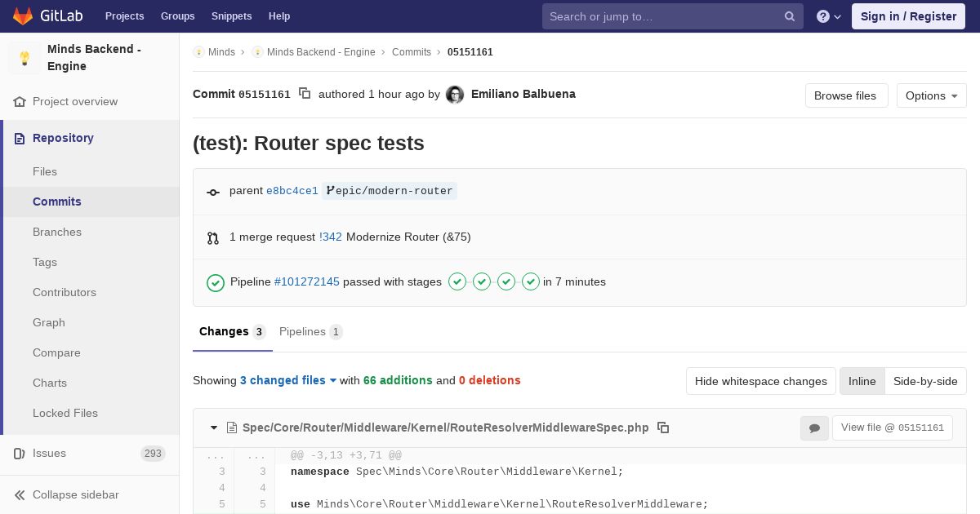980x514 pixels.
Task: Click the Search or jump to field
Action: tap(661, 16)
